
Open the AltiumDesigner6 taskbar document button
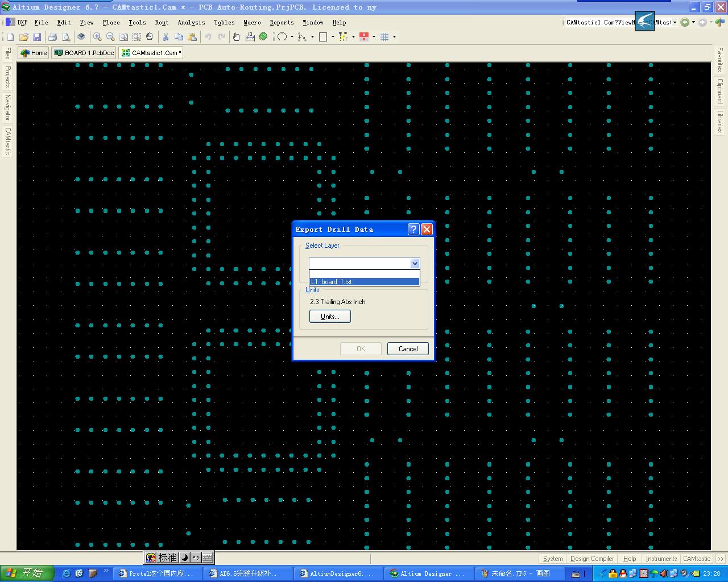pyautogui.click(x=338, y=573)
